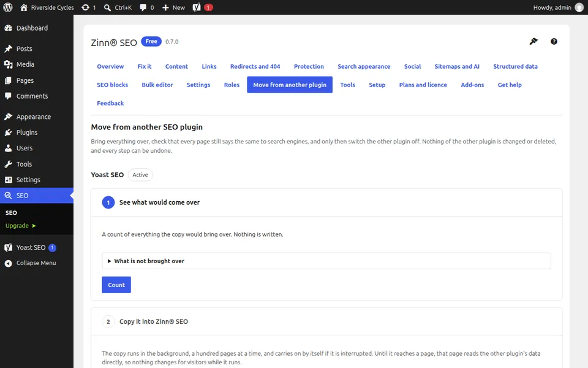Open Users in sidebar
The width and height of the screenshot is (588, 368).
[x=37, y=148]
